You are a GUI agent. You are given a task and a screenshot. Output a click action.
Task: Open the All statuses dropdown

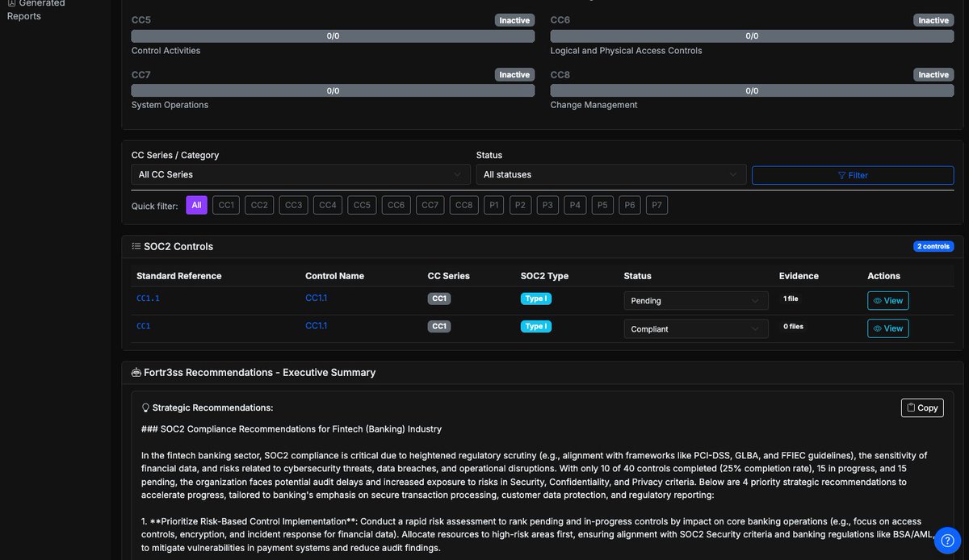click(x=611, y=174)
